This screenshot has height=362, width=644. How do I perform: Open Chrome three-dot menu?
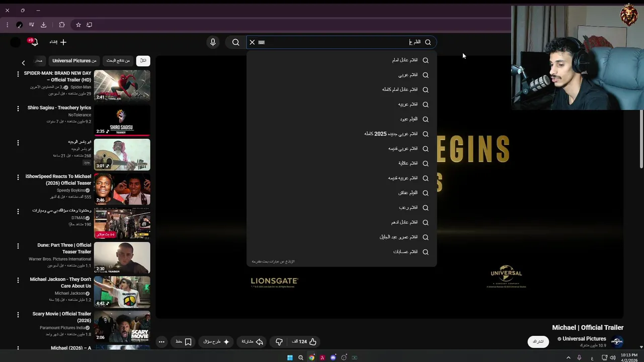[x=7, y=25]
